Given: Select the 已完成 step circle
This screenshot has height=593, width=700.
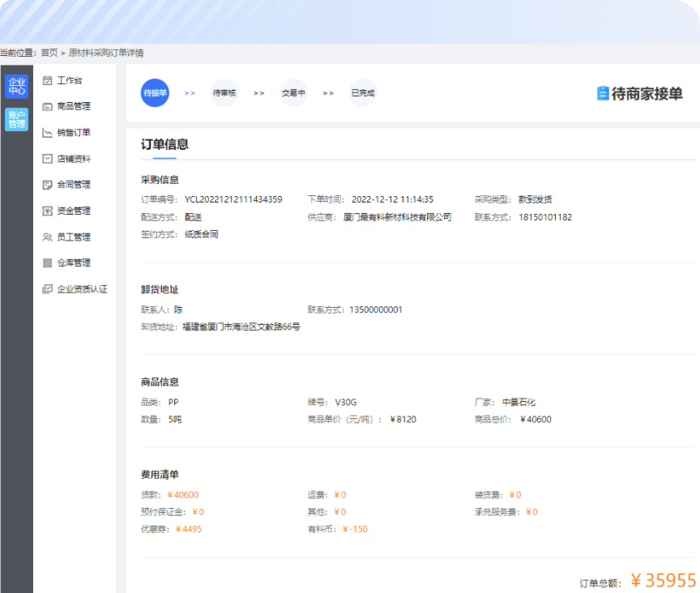Looking at the screenshot, I should pyautogui.click(x=362, y=93).
